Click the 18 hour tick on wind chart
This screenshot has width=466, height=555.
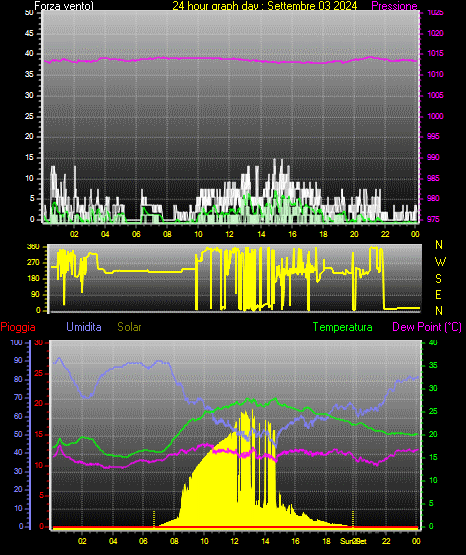click(323, 234)
